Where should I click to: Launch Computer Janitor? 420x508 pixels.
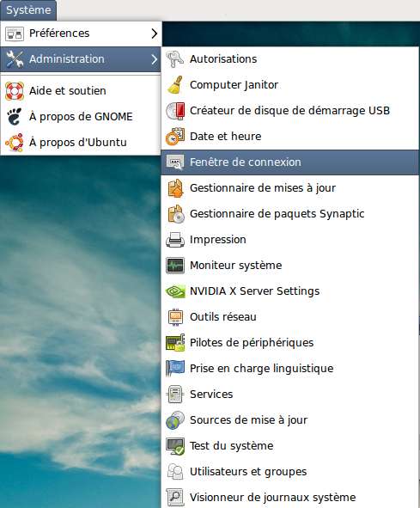coord(289,85)
